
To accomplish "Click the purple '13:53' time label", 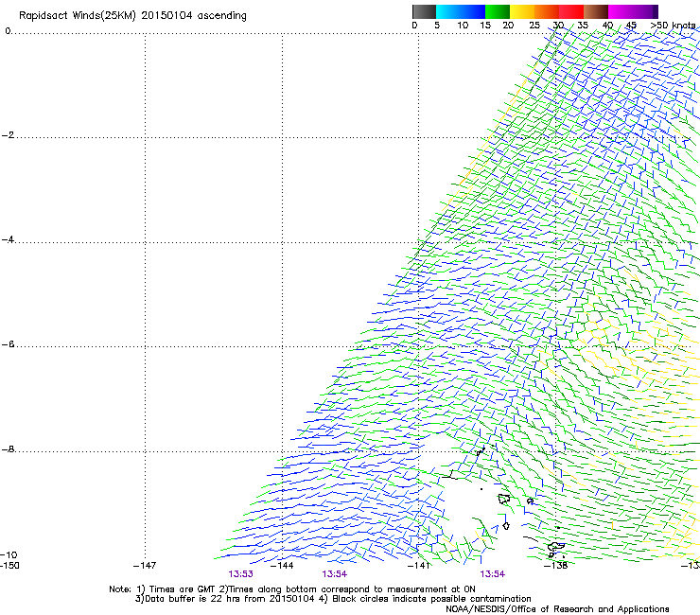I will pos(240,574).
